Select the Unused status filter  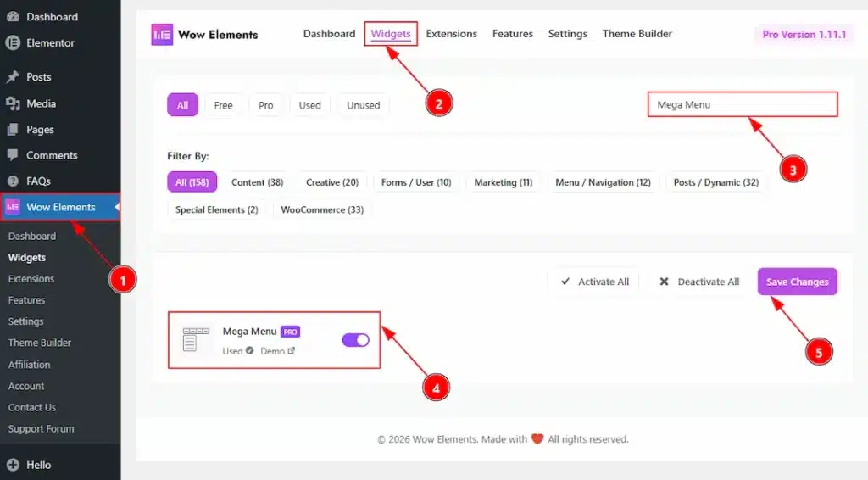363,105
